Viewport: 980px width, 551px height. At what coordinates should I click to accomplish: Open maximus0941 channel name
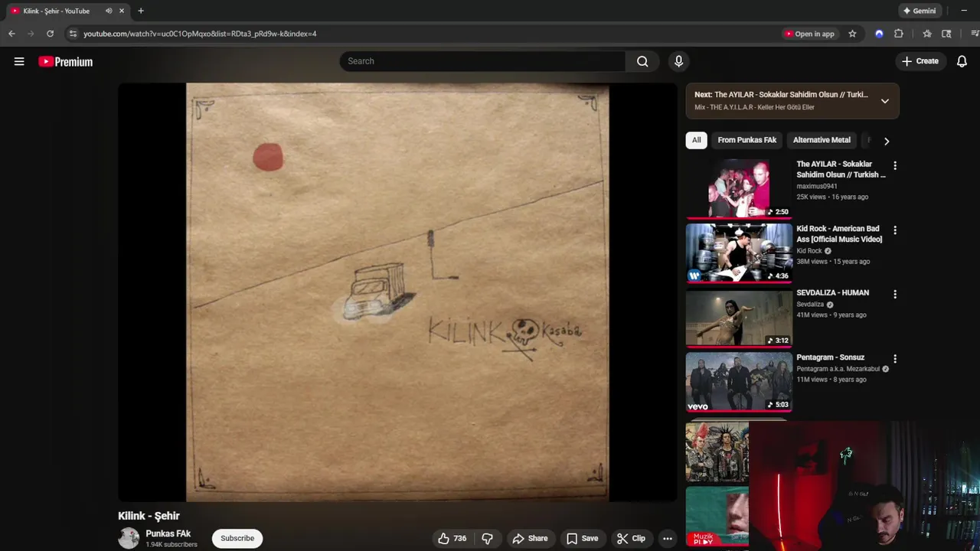click(x=817, y=186)
